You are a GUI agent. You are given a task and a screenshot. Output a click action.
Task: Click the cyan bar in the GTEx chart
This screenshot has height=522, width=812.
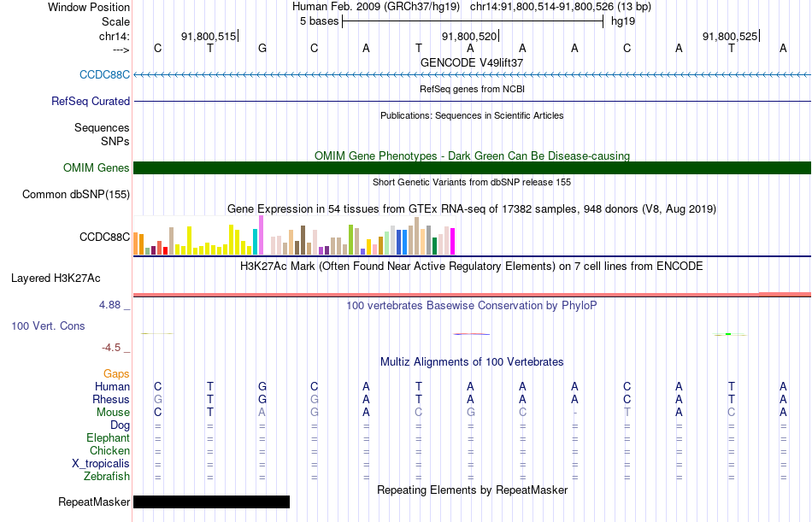255,242
